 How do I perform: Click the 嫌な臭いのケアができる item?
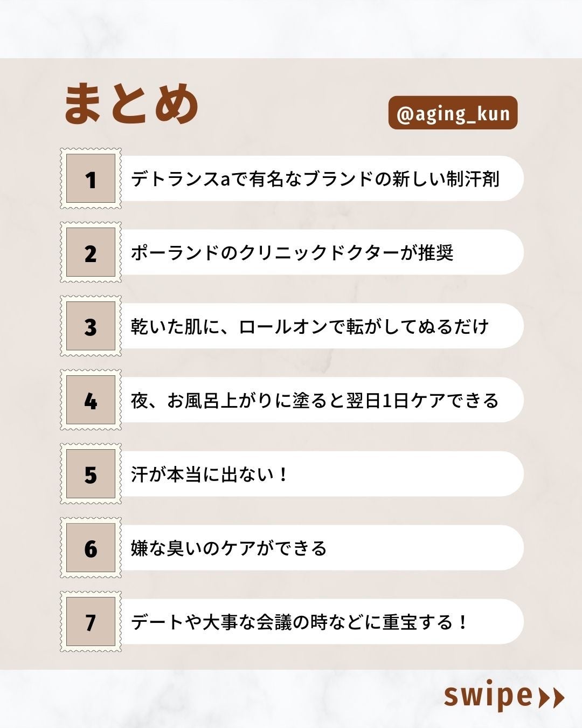pyautogui.click(x=229, y=548)
